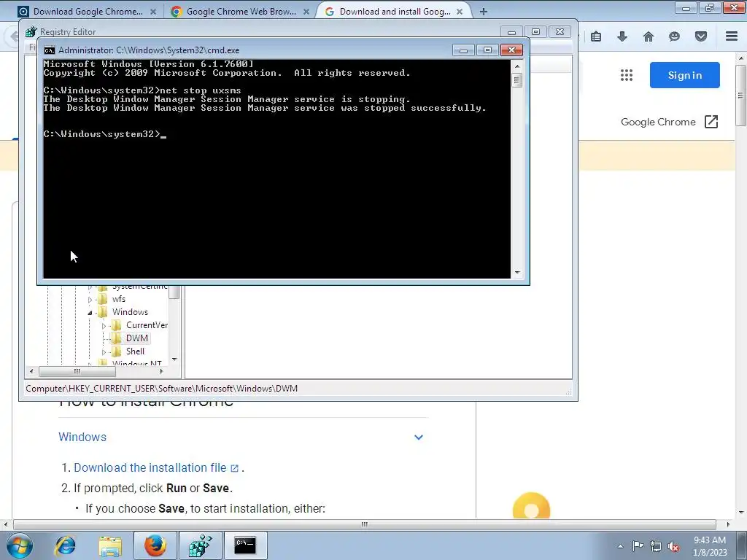747x560 pixels.
Task: Expand the wfs registry key arrow
Action: [x=90, y=300]
